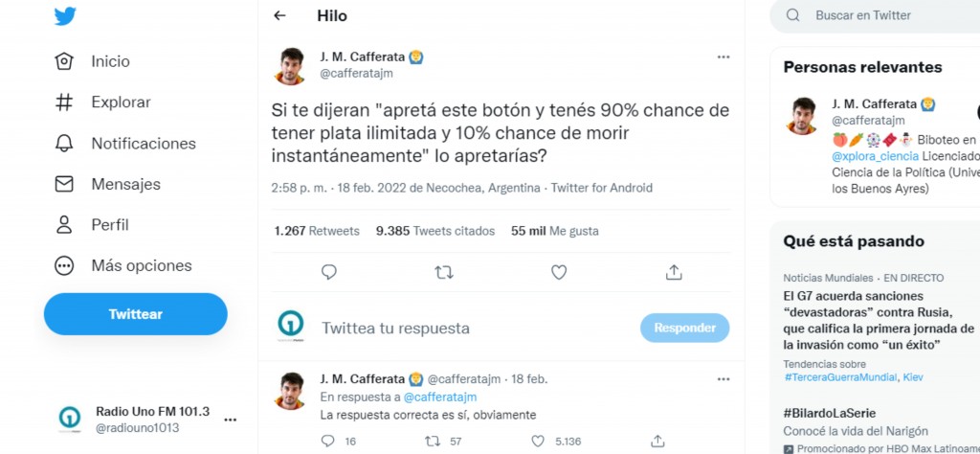980x454 pixels.
Task: Like the reply tweet with 5.136 likes
Action: (x=538, y=441)
